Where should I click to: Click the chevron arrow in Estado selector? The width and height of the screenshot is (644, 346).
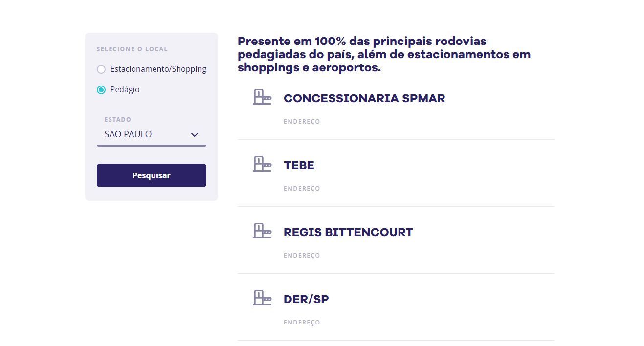(194, 135)
